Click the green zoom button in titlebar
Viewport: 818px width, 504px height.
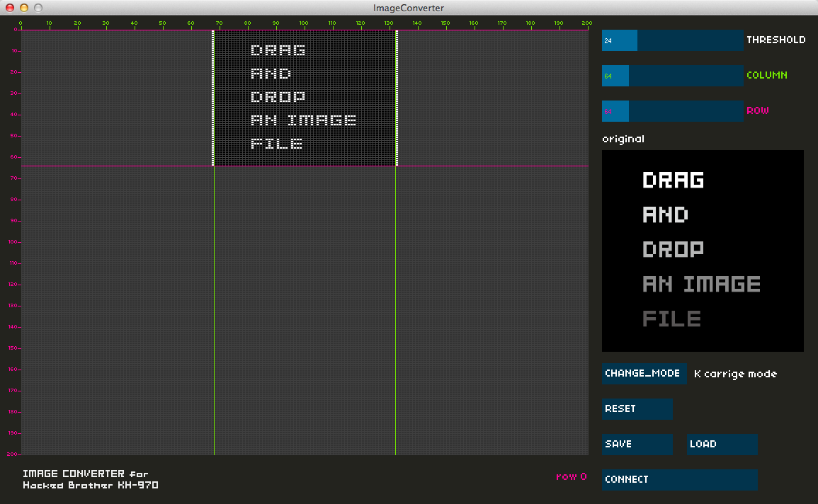40,7
